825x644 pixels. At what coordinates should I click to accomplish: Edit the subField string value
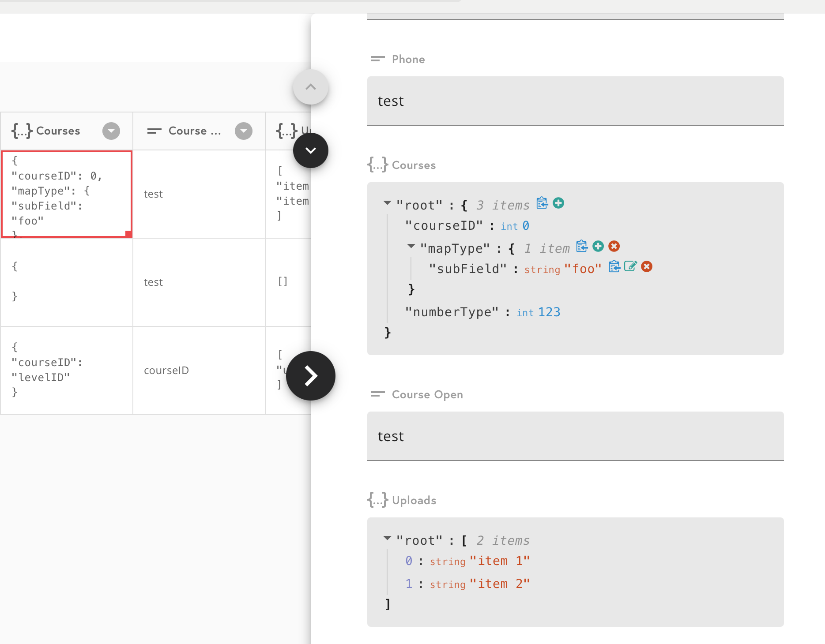pos(630,266)
